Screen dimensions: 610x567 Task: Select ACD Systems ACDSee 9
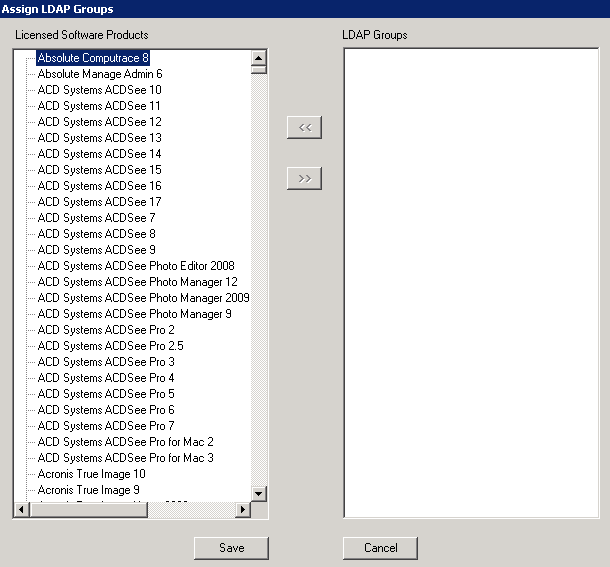click(96, 249)
